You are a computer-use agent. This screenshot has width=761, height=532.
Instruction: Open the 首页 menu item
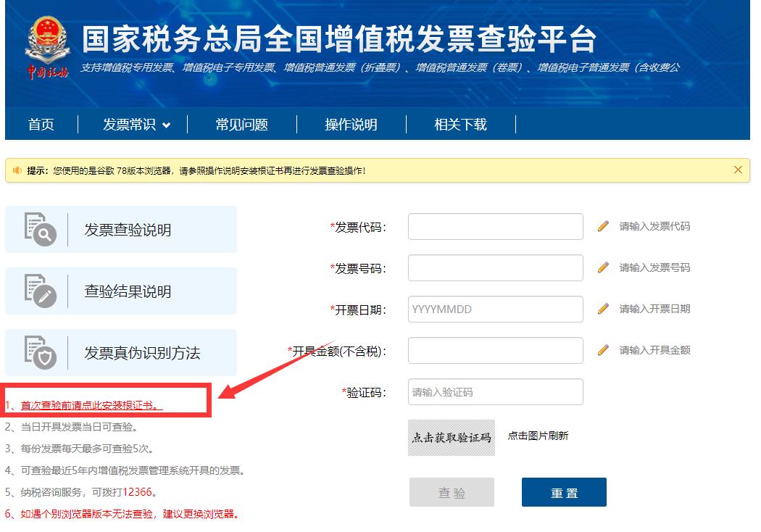pyautogui.click(x=40, y=124)
